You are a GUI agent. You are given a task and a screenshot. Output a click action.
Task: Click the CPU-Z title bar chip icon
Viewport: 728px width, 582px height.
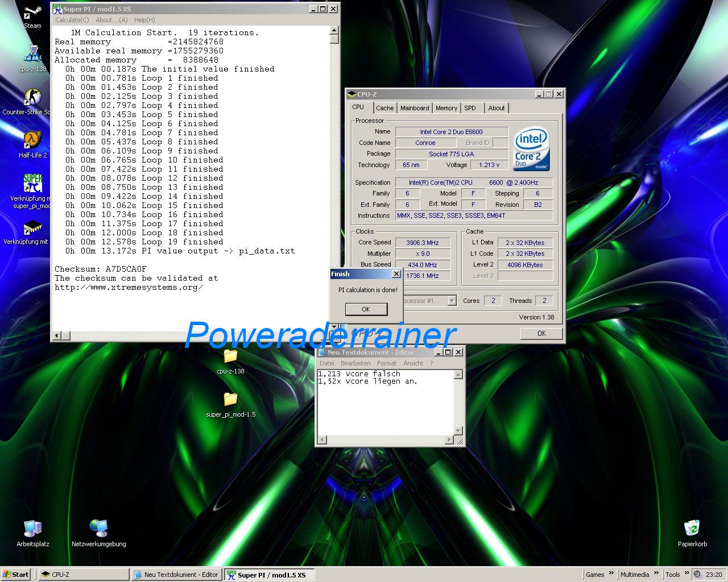[x=352, y=94]
